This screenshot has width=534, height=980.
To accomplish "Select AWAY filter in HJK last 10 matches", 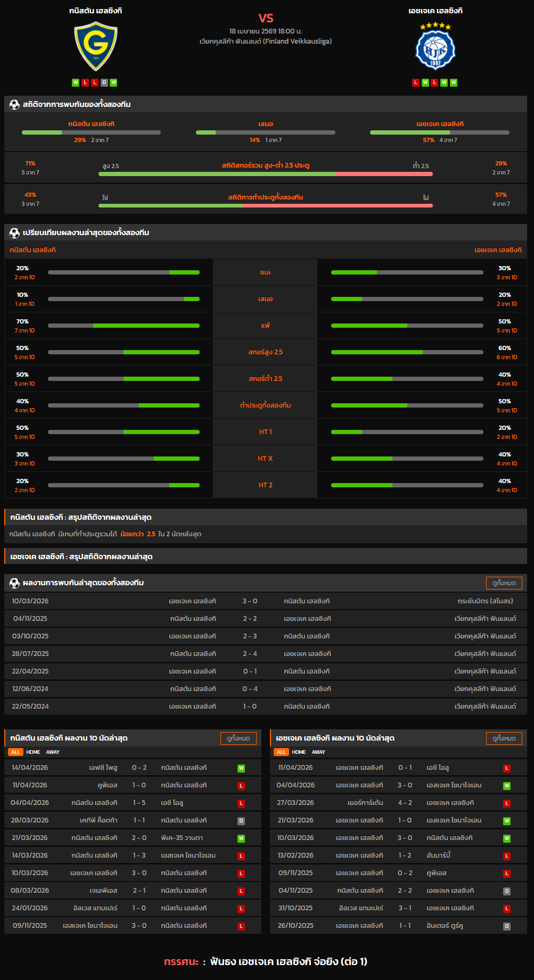I will coord(318,752).
